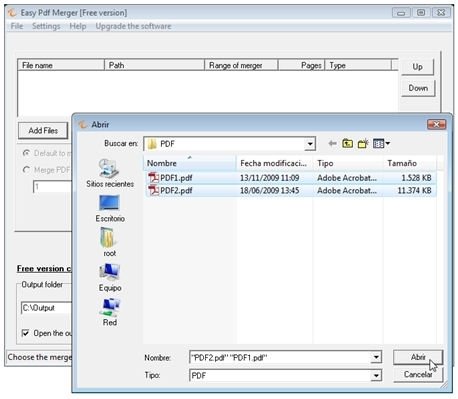The image size is (458, 399).
Task: Select the PDF1.pdf file icon
Action: pos(153,178)
